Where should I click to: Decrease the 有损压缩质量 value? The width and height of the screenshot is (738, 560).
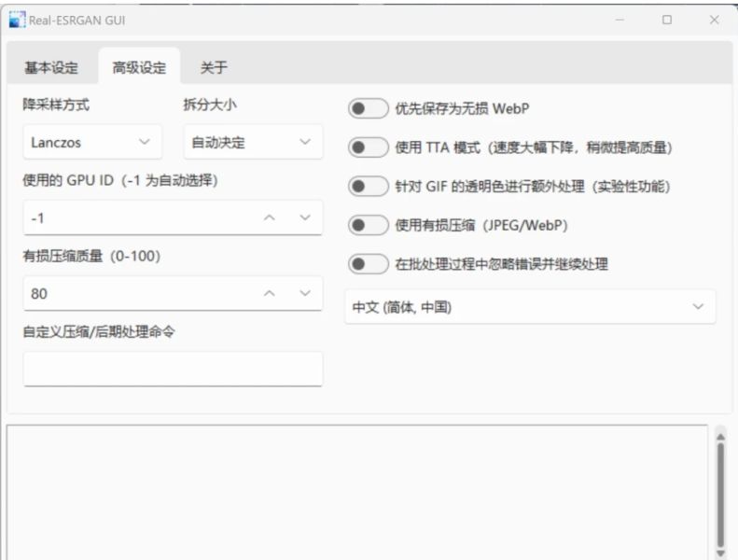(305, 293)
